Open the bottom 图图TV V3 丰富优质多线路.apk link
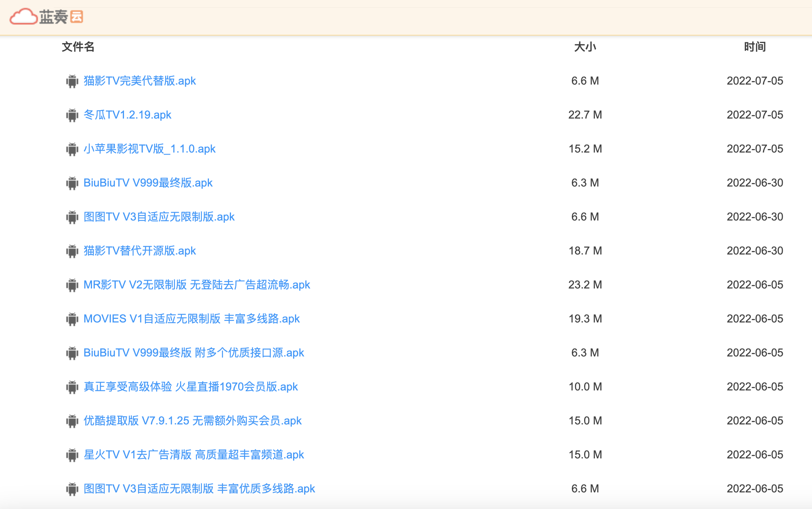The image size is (812, 509). tap(199, 488)
